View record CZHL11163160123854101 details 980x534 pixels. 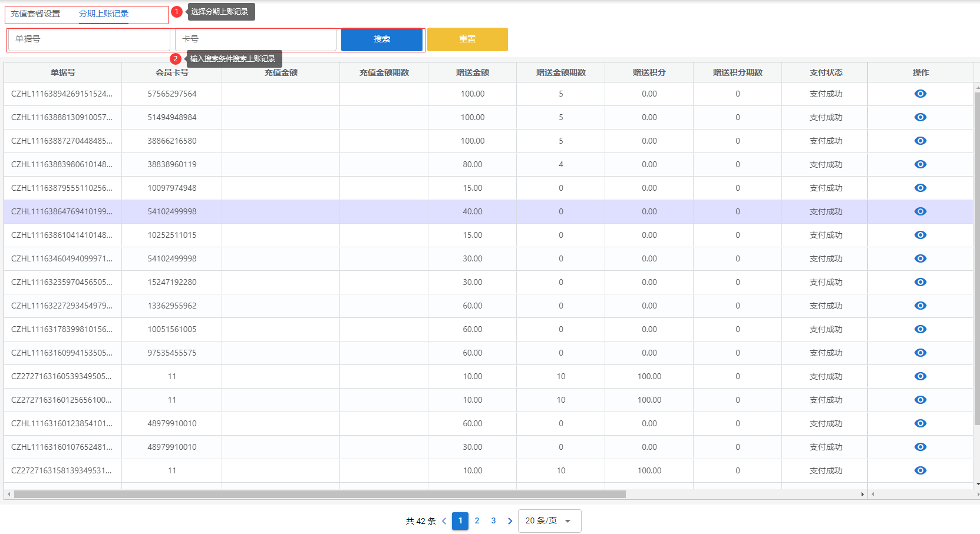(x=920, y=423)
